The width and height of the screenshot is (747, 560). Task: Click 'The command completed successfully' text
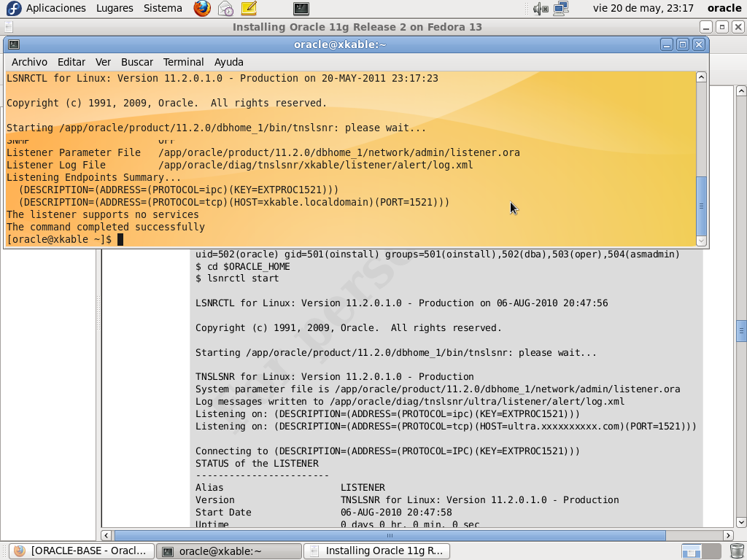tap(105, 227)
